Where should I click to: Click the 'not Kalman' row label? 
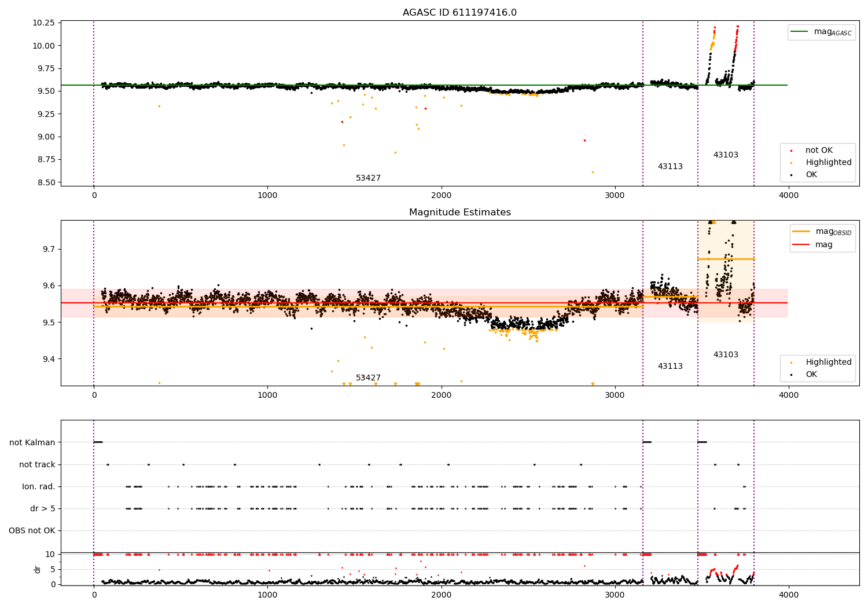32,442
